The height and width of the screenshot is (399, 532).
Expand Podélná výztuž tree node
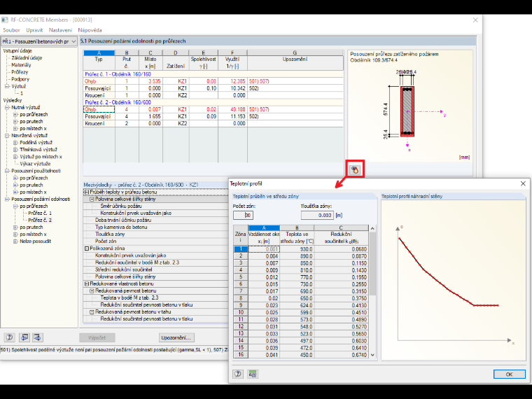click(x=15, y=143)
